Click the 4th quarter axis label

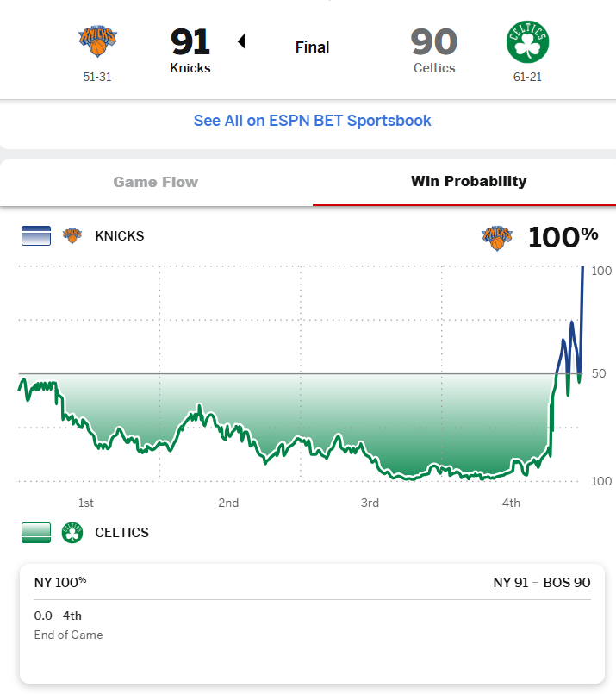coord(511,503)
